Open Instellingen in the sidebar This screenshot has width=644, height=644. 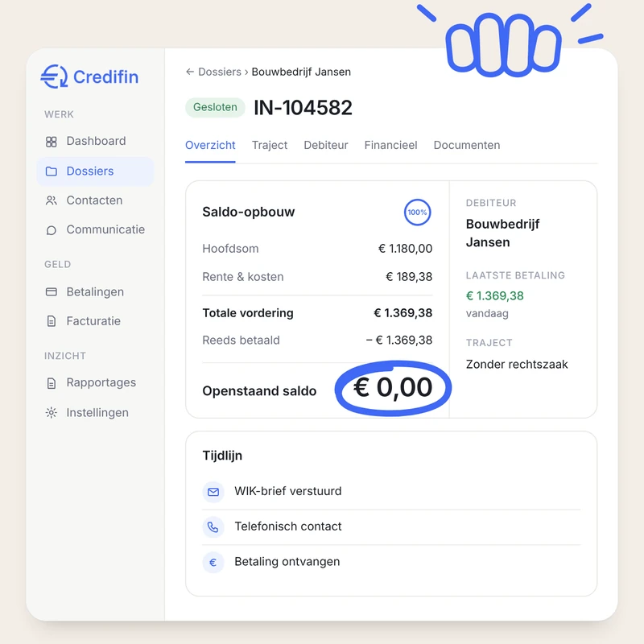[95, 412]
